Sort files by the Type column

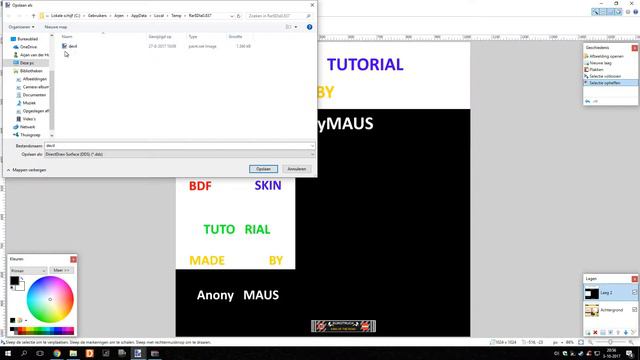click(193, 37)
